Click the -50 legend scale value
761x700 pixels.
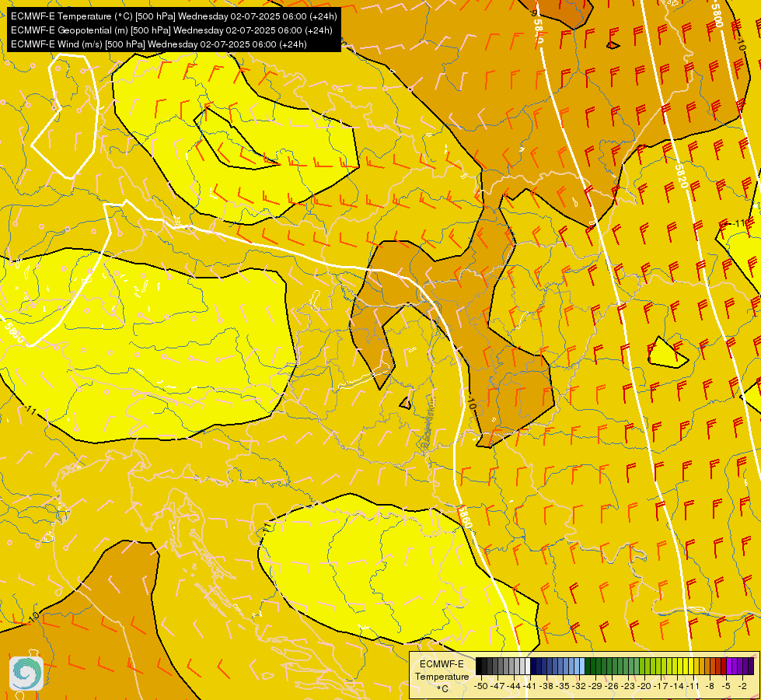[481, 686]
